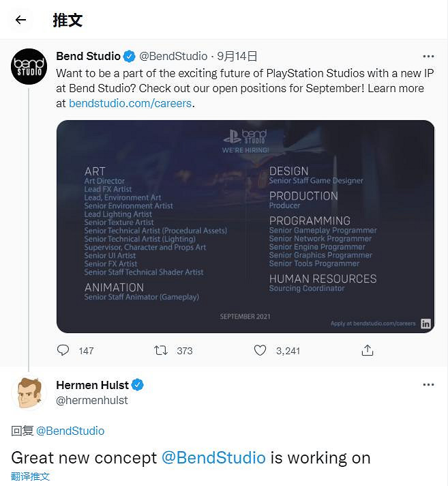Click the reply icon under the tweet
Viewport: 448px width, 486px height.
coord(63,350)
